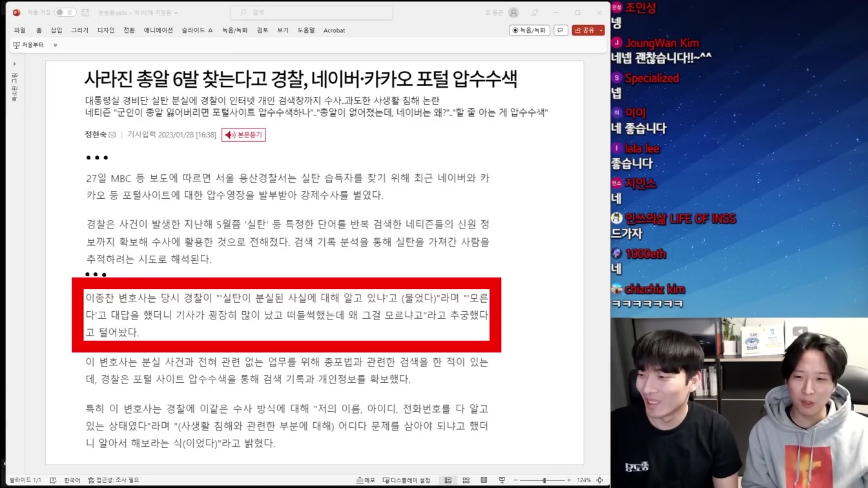
Task: Click the 녹음/녹화 record button at top right
Action: click(x=530, y=30)
